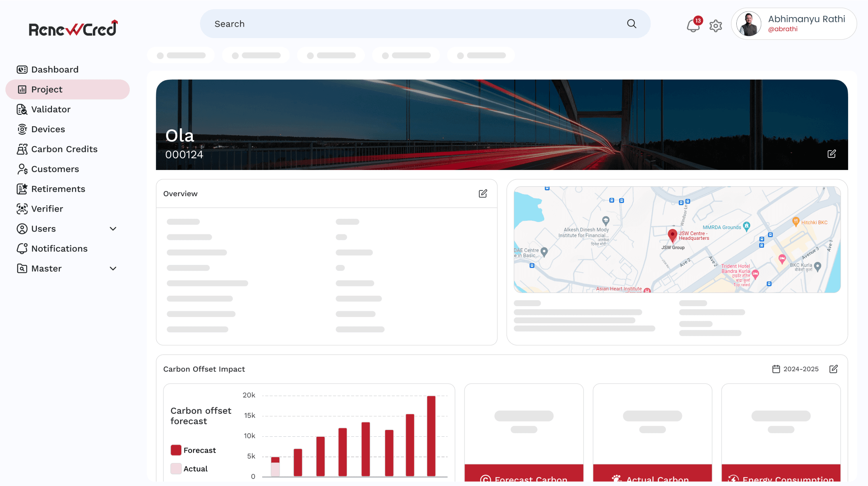Edit the Ola banner image
The image size is (868, 486).
[x=832, y=154]
